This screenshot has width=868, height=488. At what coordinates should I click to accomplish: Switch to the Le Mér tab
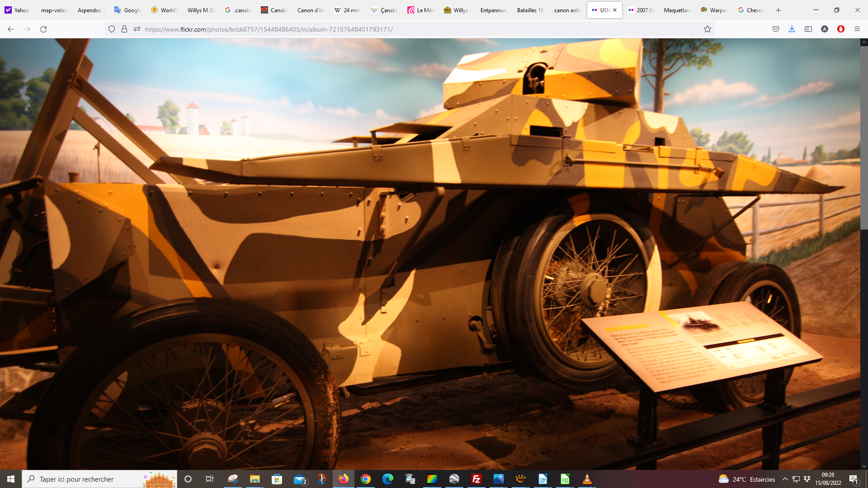click(x=420, y=10)
